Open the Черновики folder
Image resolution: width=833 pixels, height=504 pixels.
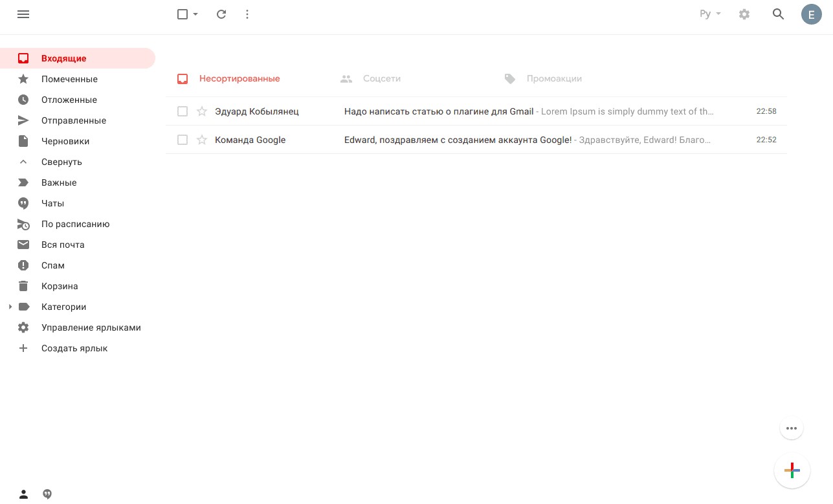click(x=65, y=141)
